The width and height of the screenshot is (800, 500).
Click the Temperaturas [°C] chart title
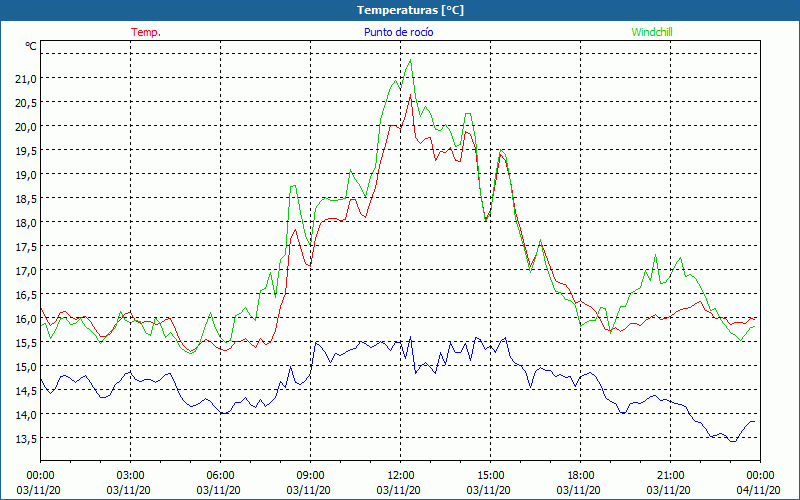[410, 10]
